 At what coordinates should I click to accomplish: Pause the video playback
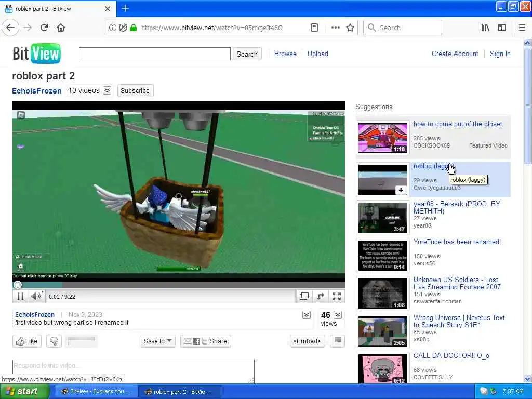pos(20,297)
